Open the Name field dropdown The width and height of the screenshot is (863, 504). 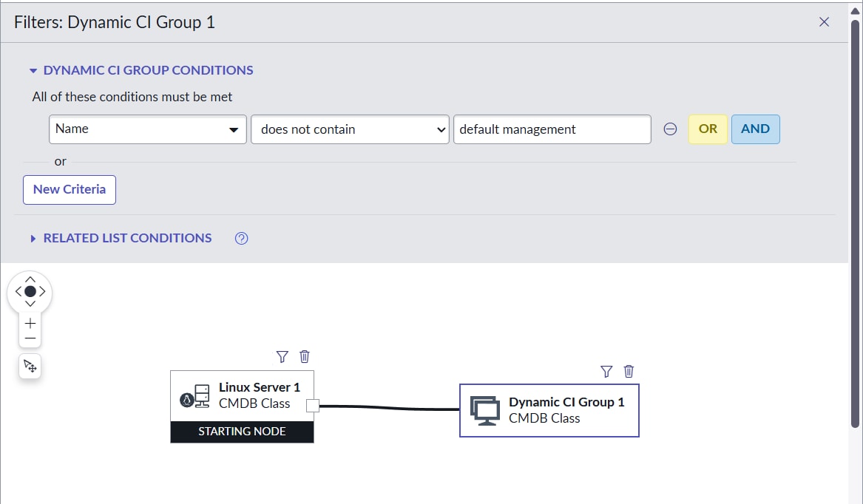tap(148, 129)
